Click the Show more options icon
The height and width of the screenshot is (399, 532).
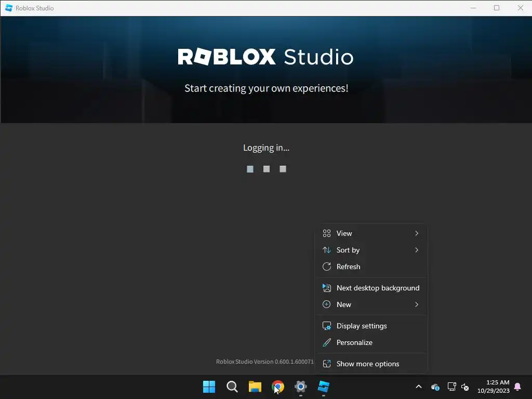(x=326, y=364)
